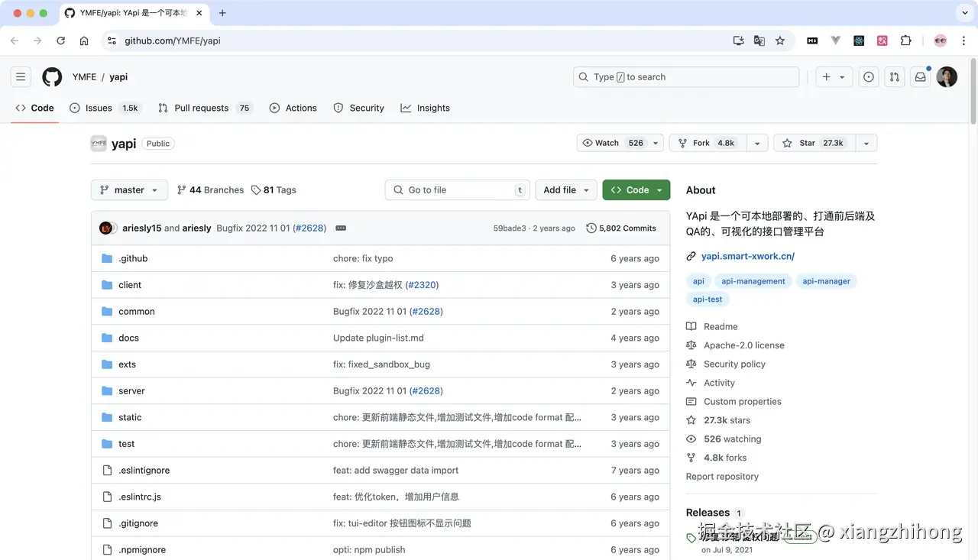Open pull request #2320 link
Viewport: 978px width, 560px height.
(x=422, y=285)
